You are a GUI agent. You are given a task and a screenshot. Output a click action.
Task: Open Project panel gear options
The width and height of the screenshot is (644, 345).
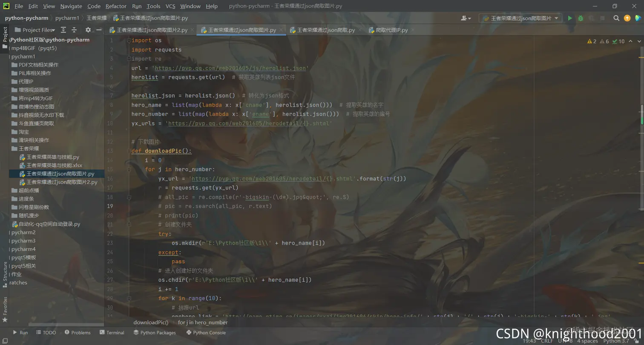click(x=88, y=30)
